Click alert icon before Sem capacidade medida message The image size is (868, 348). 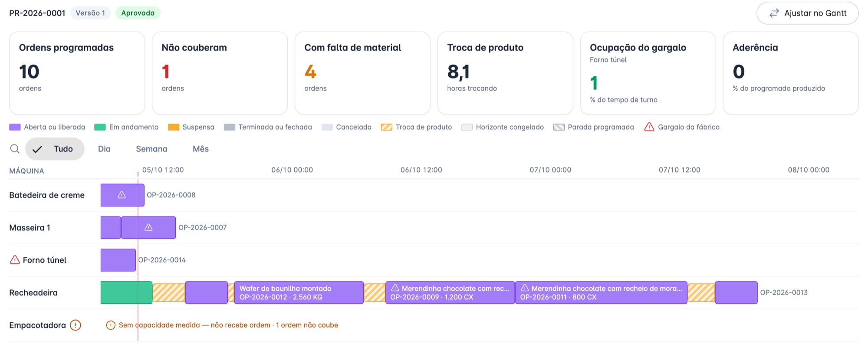point(111,325)
